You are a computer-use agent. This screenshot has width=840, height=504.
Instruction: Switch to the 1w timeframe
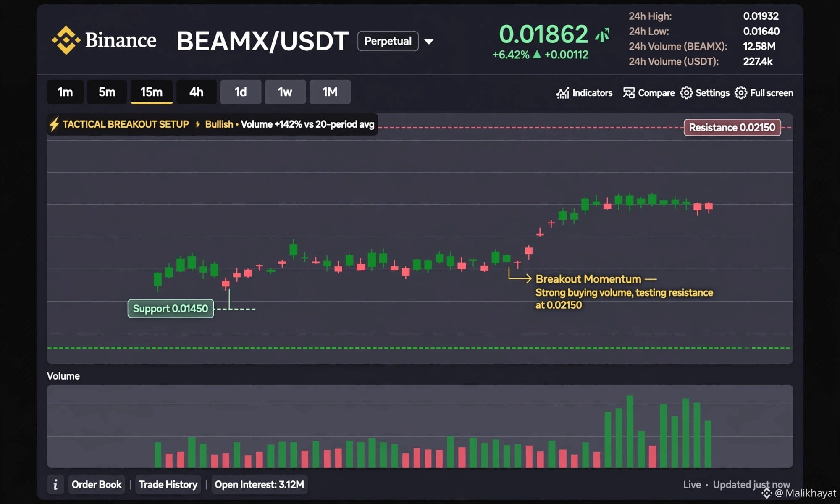click(x=285, y=92)
